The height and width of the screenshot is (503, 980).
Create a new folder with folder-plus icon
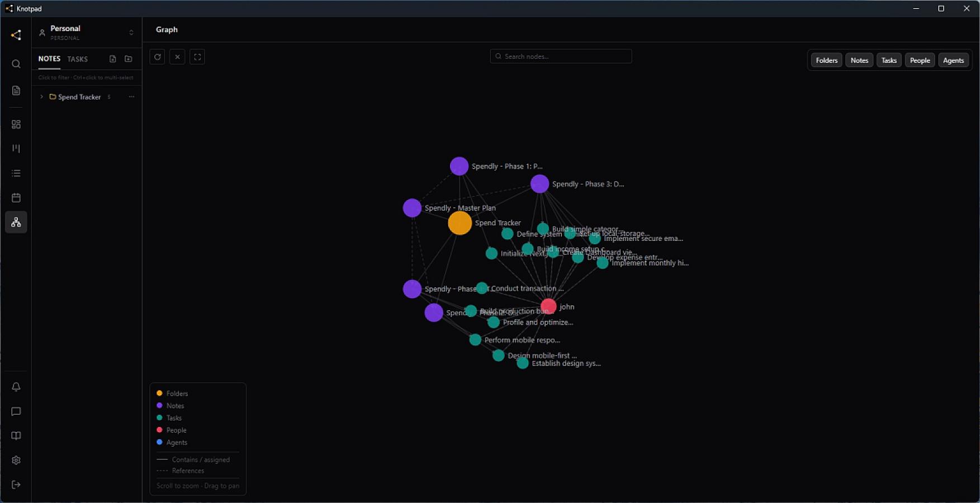click(x=129, y=59)
